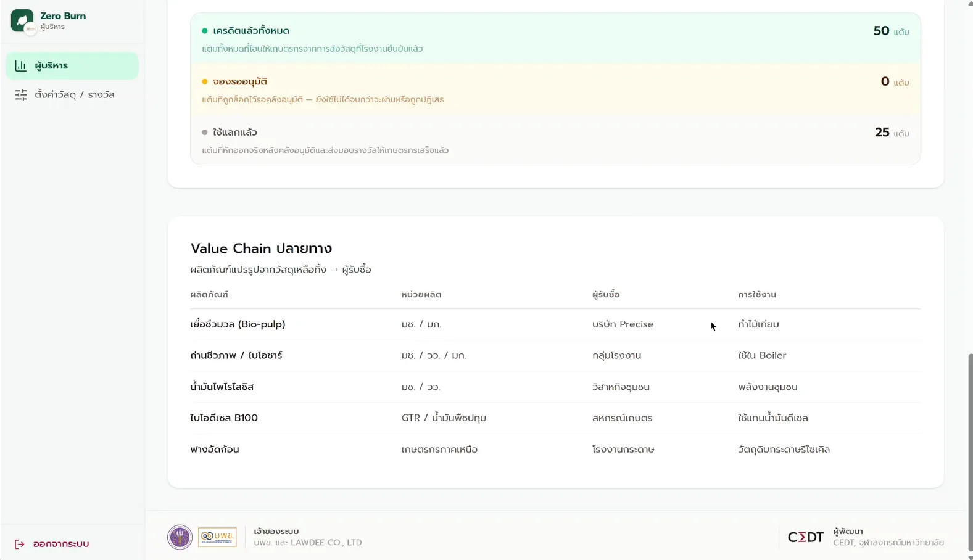973x560 pixels.
Task: Click the grey dot beside ใช้แลกแล้ว
Action: pyautogui.click(x=205, y=132)
